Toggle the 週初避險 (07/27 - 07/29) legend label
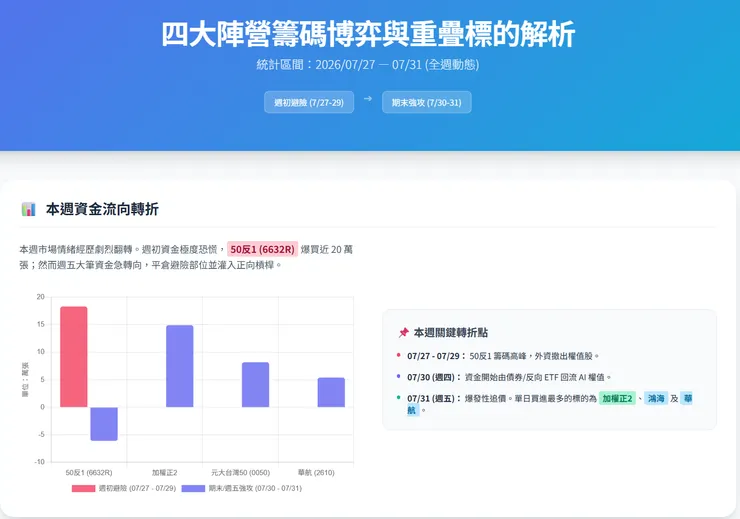740x519 pixels. [137, 488]
